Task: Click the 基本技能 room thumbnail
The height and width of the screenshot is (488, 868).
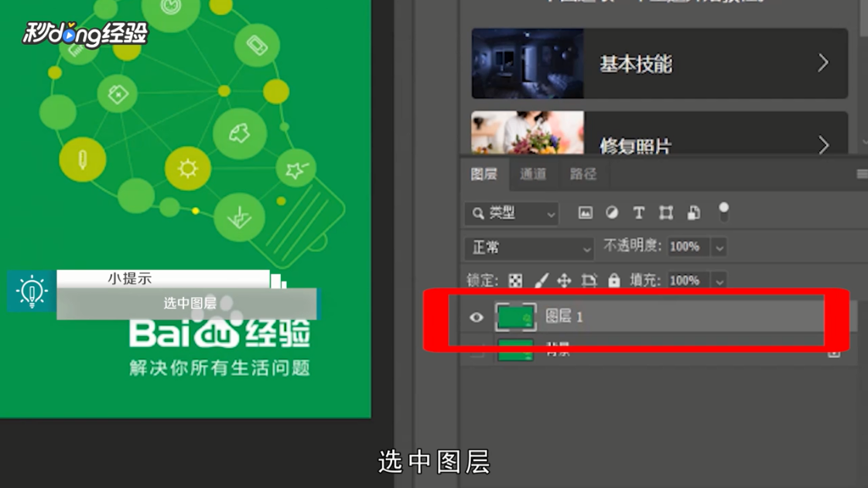Action: (x=528, y=63)
